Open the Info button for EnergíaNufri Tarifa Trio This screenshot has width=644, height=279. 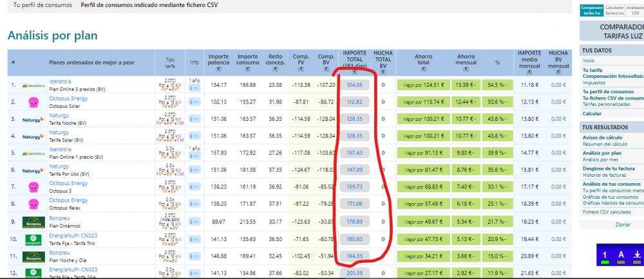click(194, 239)
